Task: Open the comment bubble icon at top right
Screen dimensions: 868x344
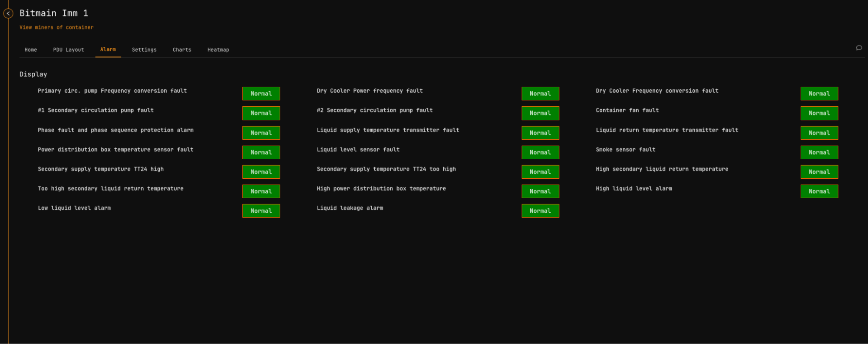Action: point(858,48)
